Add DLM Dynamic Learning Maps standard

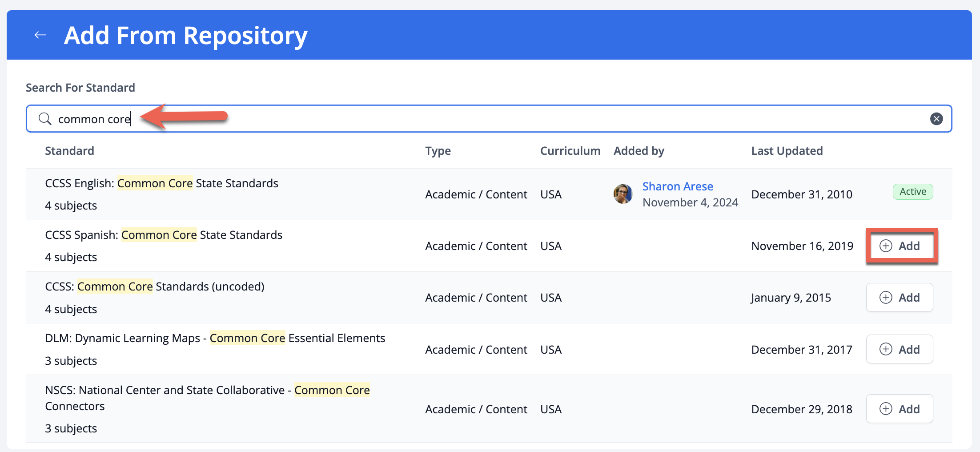click(x=899, y=349)
